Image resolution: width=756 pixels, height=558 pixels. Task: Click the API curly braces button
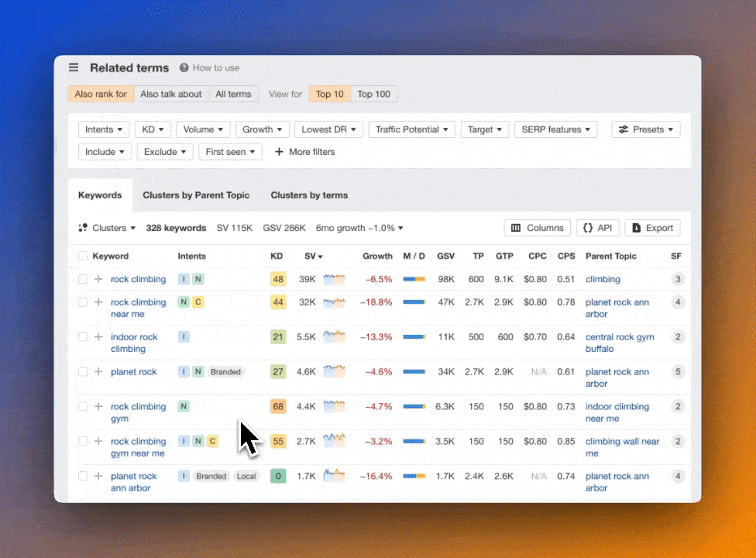click(x=597, y=228)
